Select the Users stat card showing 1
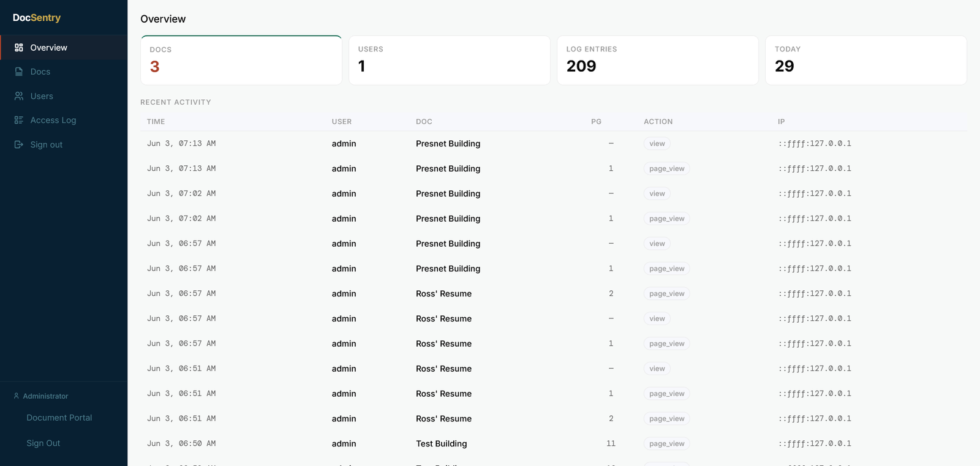980x466 pixels. pyautogui.click(x=450, y=60)
